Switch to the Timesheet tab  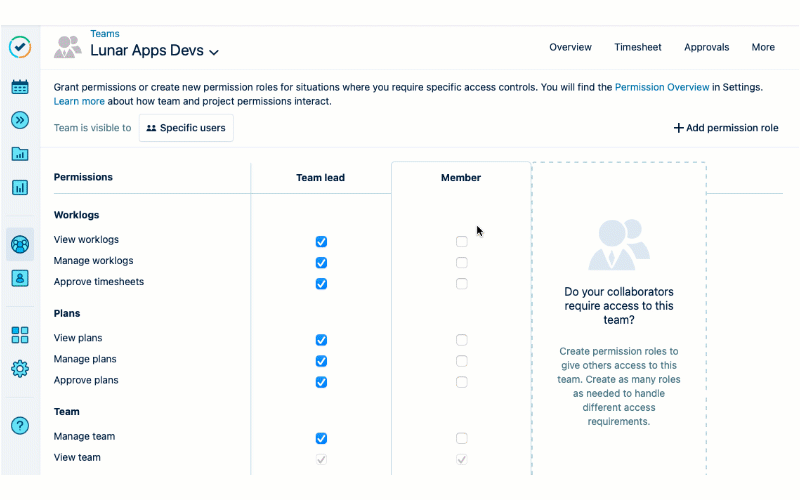coord(638,47)
